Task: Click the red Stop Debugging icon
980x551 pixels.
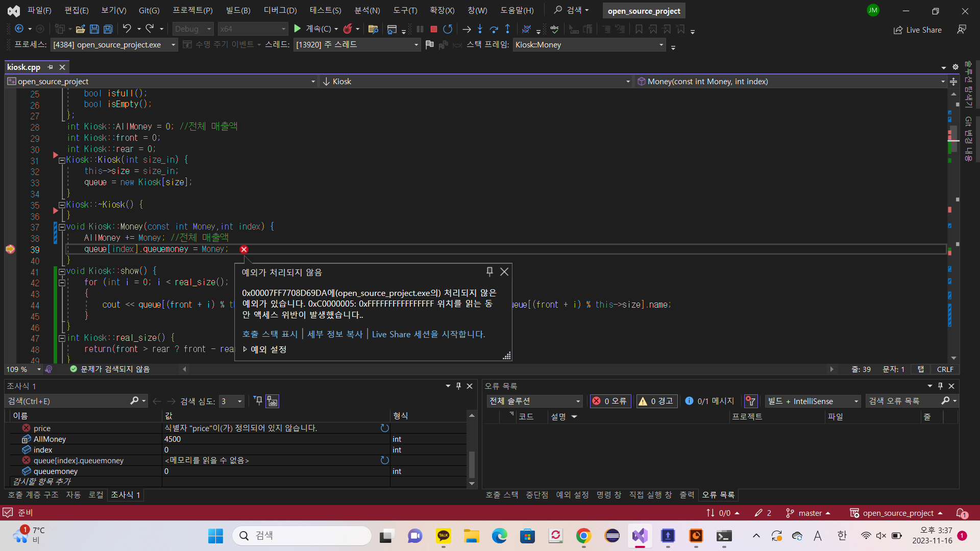Action: pyautogui.click(x=433, y=29)
